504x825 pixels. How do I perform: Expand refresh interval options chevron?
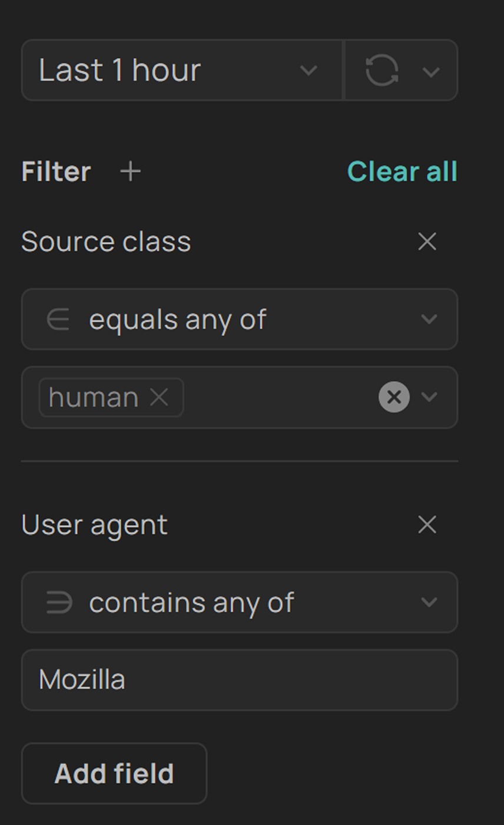tap(432, 71)
